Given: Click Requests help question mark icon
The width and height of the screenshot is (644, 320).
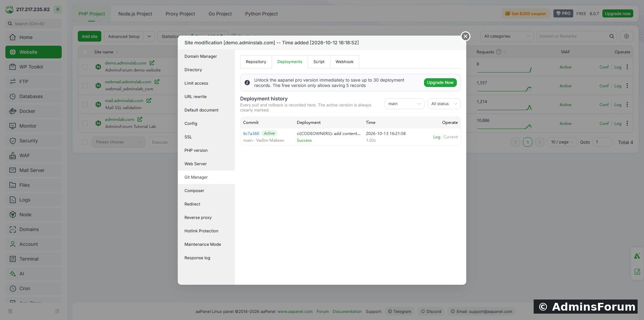Looking at the screenshot, I should 499,52.
